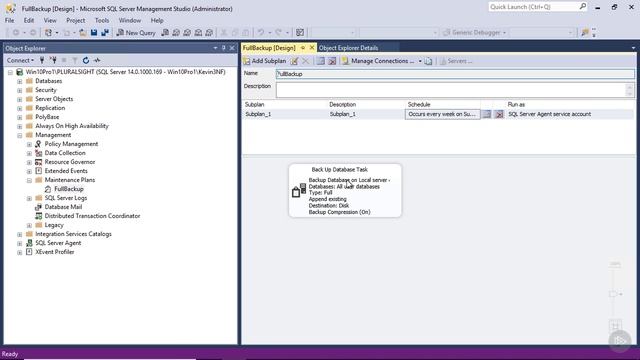Open the Object Explorer window position dropdown arrow

[x=215, y=48]
